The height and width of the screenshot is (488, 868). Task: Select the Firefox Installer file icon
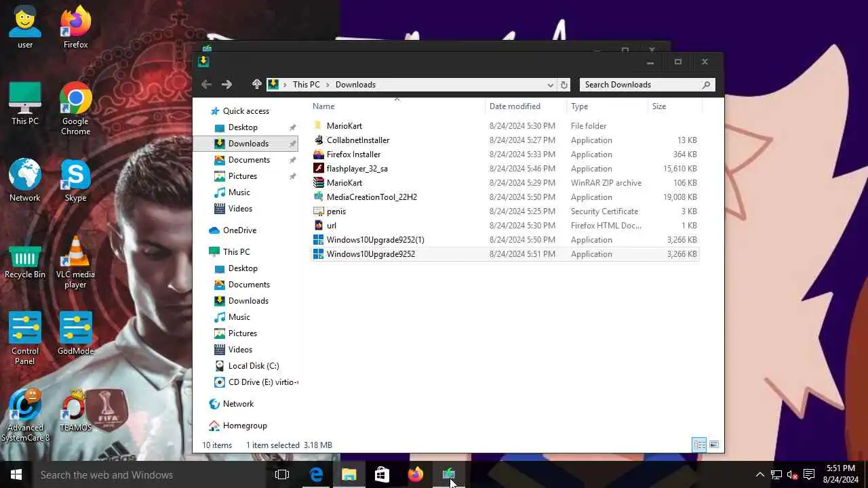pyautogui.click(x=319, y=155)
